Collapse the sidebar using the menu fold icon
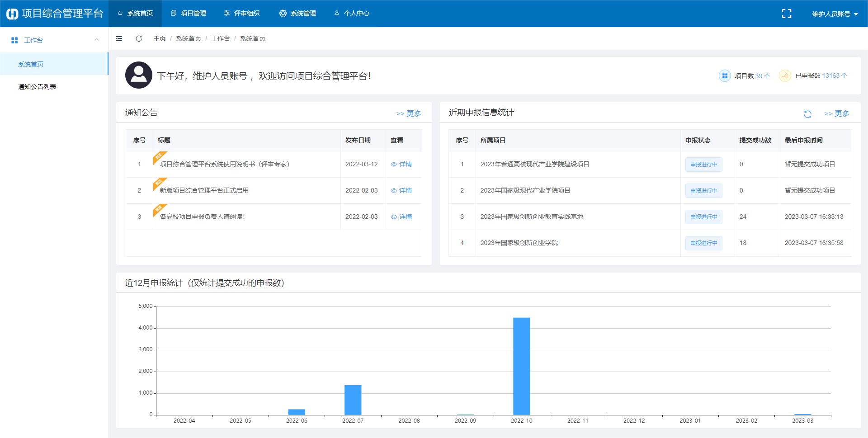 click(x=119, y=38)
